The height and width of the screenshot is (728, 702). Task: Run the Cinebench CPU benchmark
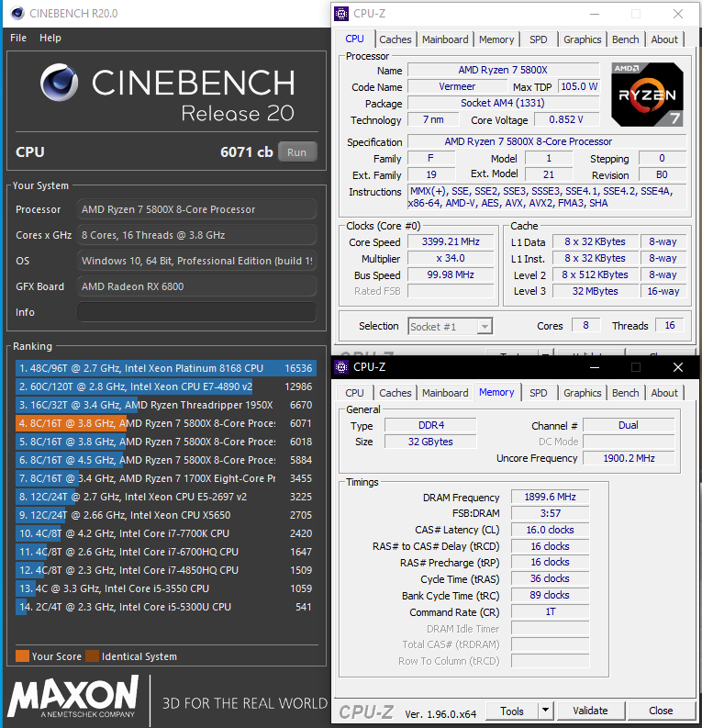pos(296,152)
